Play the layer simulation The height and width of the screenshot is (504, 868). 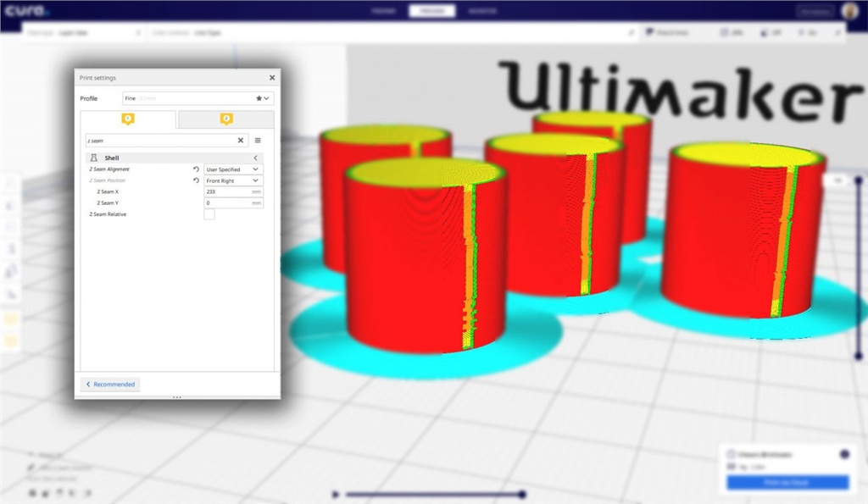(337, 495)
